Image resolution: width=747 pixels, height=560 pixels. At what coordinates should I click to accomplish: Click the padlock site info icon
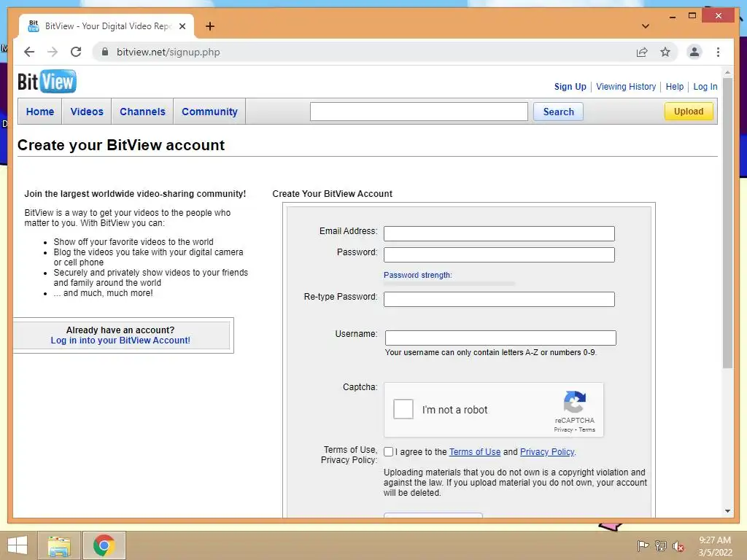[105, 52]
